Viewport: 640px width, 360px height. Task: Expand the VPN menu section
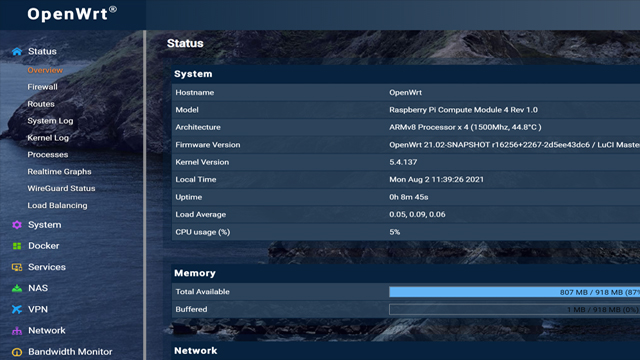[38, 309]
